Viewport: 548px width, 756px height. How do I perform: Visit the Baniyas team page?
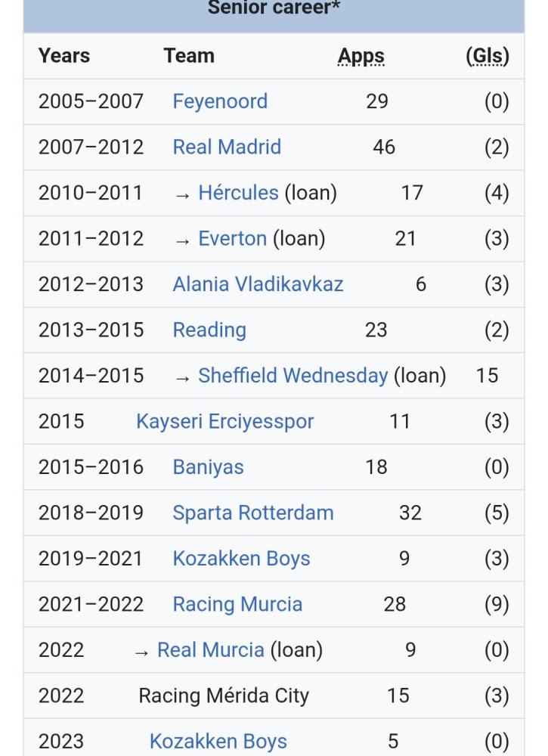coord(208,467)
